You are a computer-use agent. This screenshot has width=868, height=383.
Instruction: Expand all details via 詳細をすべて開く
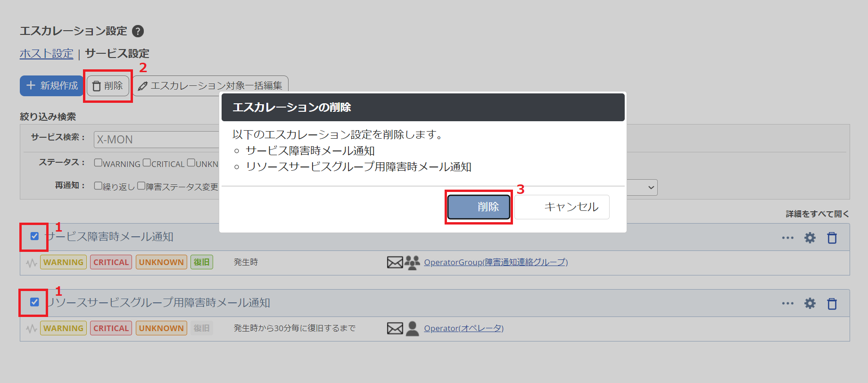click(x=817, y=214)
